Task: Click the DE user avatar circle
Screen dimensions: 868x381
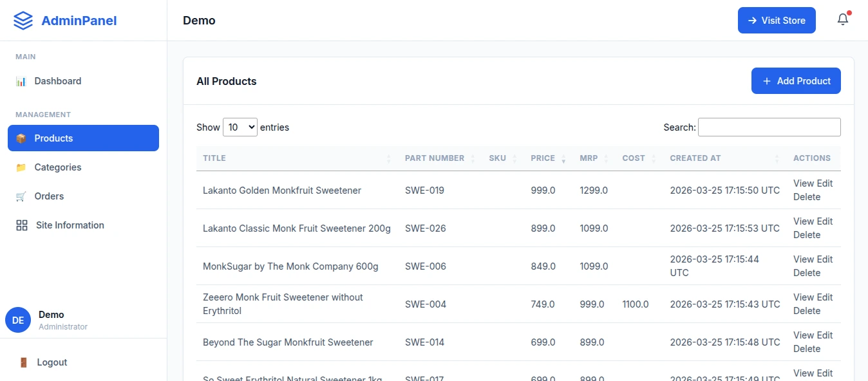Action: pos(18,320)
